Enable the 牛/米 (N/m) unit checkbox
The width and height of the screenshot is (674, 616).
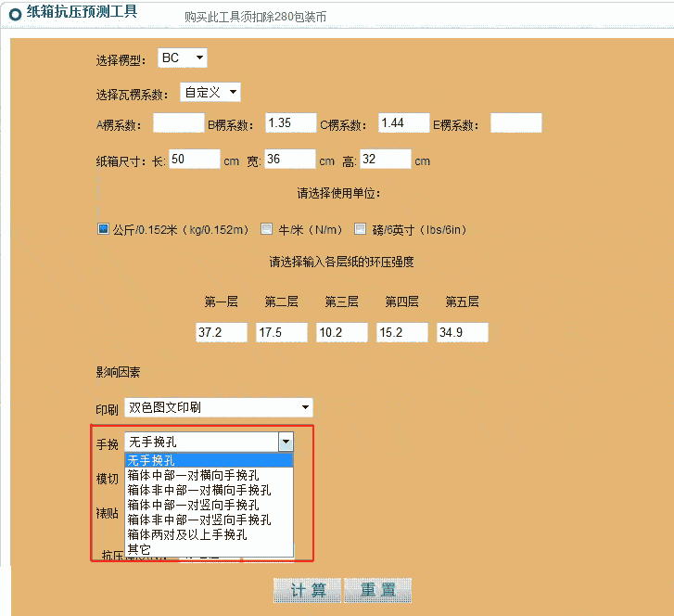266,229
